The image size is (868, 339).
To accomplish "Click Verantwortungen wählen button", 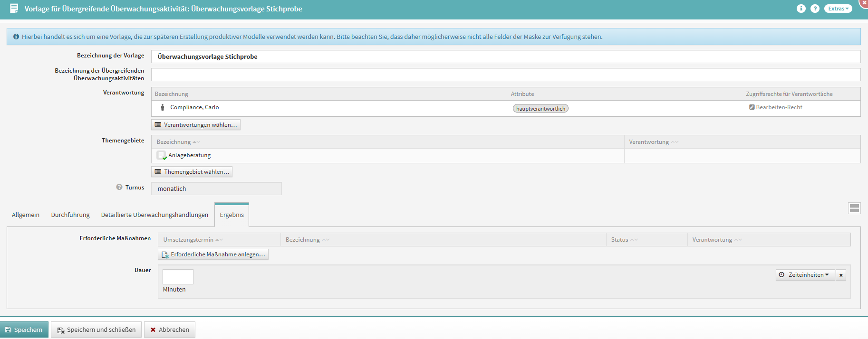I will pos(196,125).
